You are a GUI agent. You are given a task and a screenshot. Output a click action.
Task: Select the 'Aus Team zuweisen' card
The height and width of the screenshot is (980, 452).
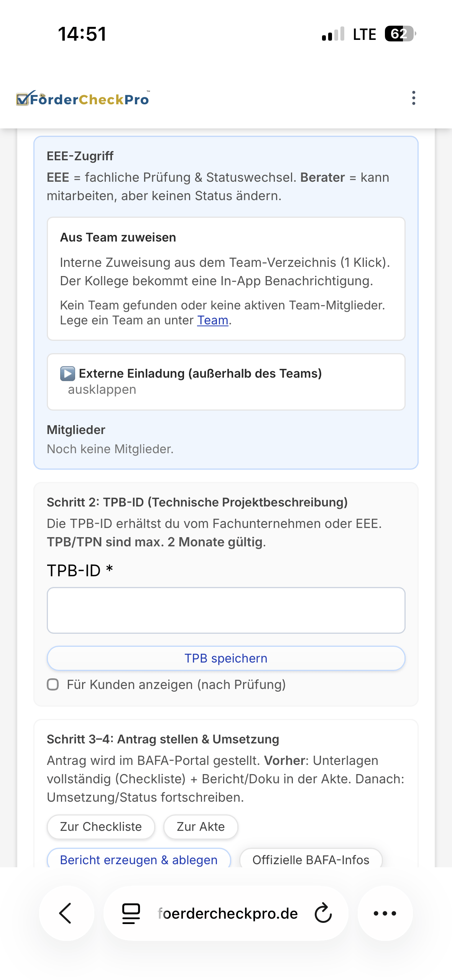click(x=226, y=278)
